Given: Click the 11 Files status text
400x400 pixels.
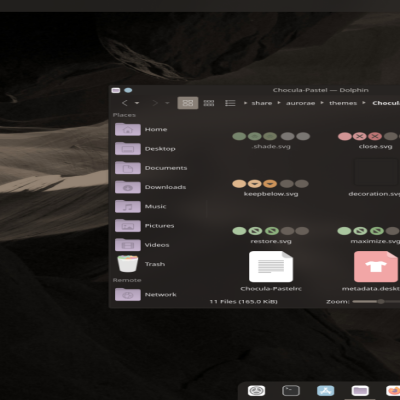Looking at the screenshot, I should pos(243,302).
